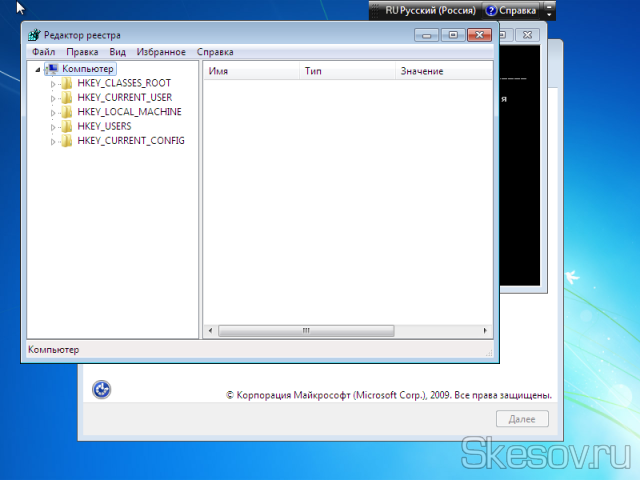Screen dimensions: 640x480
Task: Click the Значение column header
Action: coord(421,72)
